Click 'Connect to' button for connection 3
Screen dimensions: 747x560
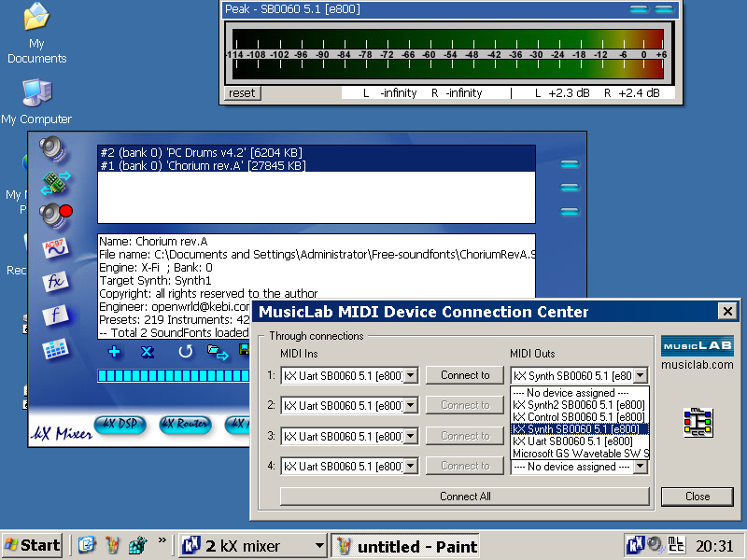pyautogui.click(x=465, y=436)
